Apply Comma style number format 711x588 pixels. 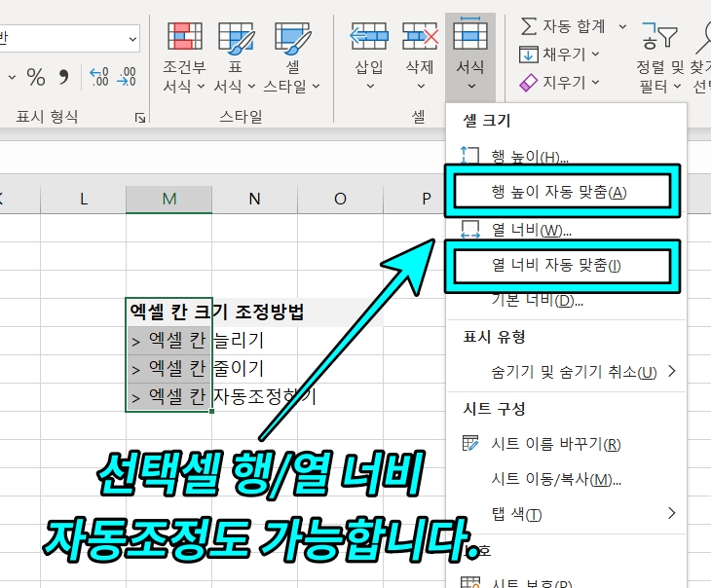click(64, 77)
